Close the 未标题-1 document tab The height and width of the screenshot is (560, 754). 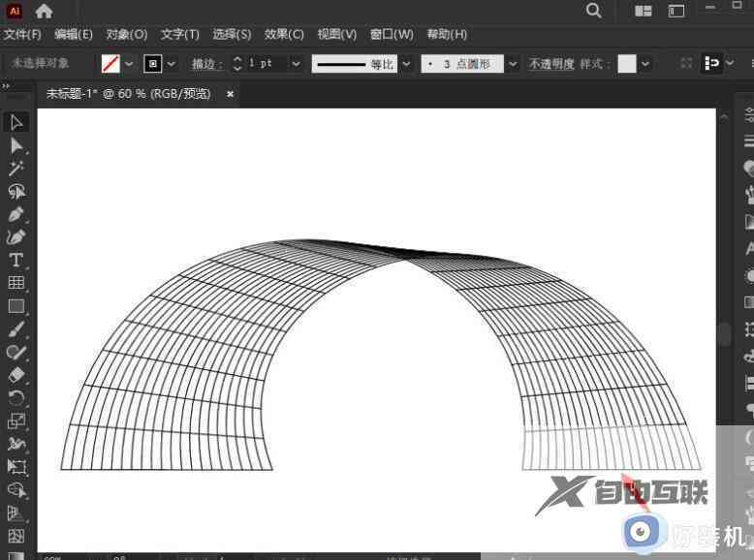[x=231, y=94]
